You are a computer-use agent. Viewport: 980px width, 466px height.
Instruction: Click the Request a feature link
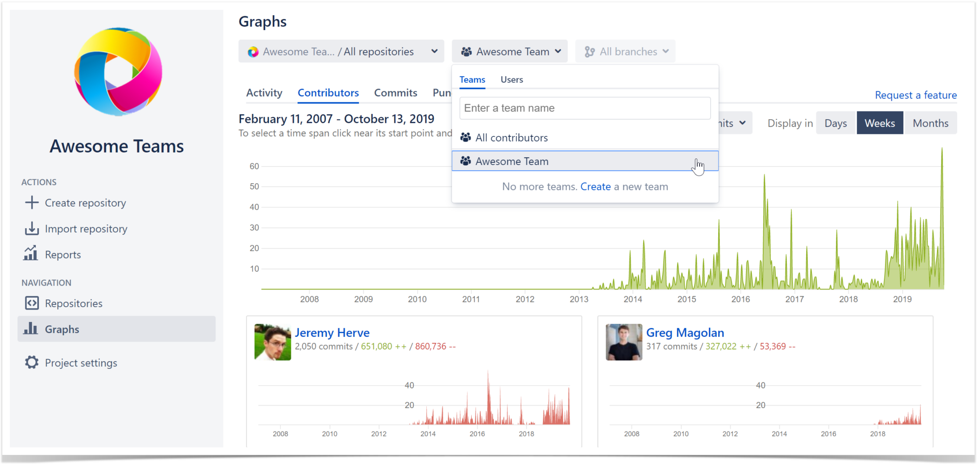coord(915,95)
